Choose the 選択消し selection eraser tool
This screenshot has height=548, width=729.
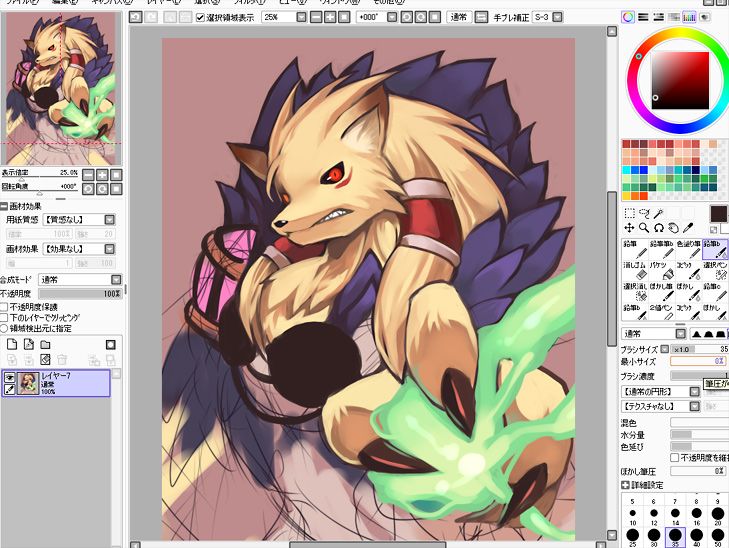(635, 292)
